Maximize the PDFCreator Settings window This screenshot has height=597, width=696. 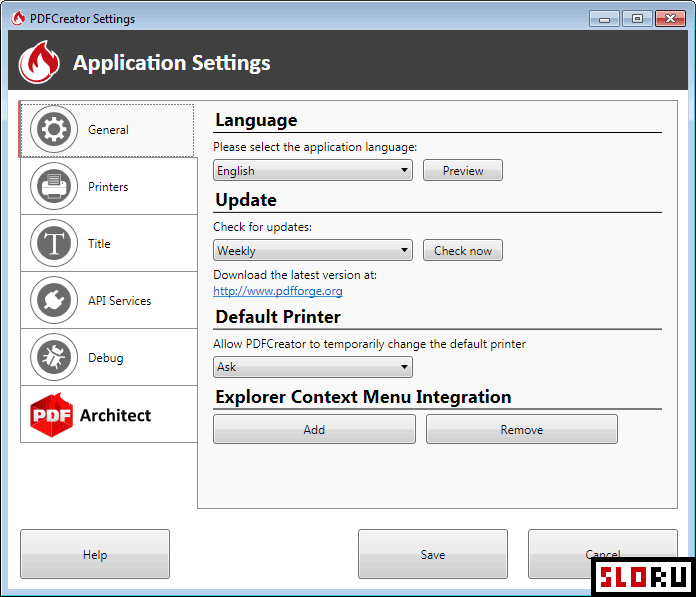click(637, 19)
